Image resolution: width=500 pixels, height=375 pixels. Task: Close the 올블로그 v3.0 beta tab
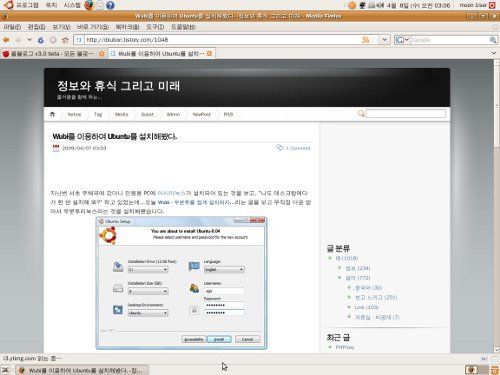(102, 54)
